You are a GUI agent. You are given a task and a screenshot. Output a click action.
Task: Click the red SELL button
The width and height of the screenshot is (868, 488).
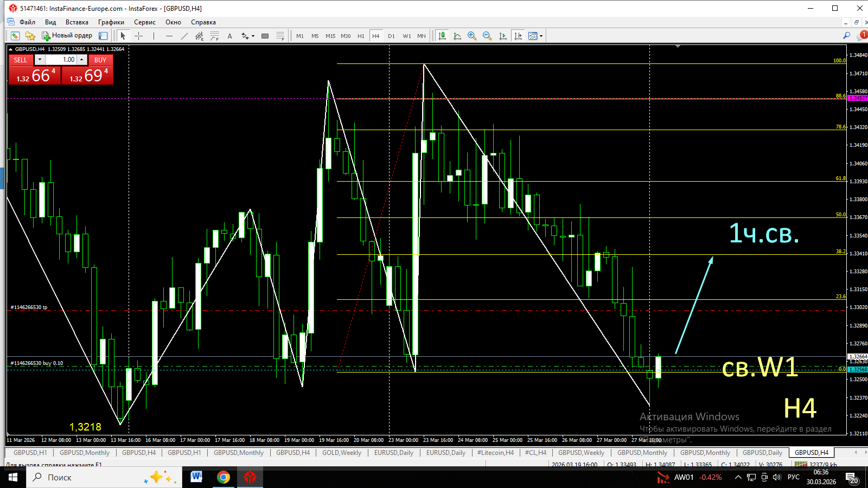click(21, 60)
